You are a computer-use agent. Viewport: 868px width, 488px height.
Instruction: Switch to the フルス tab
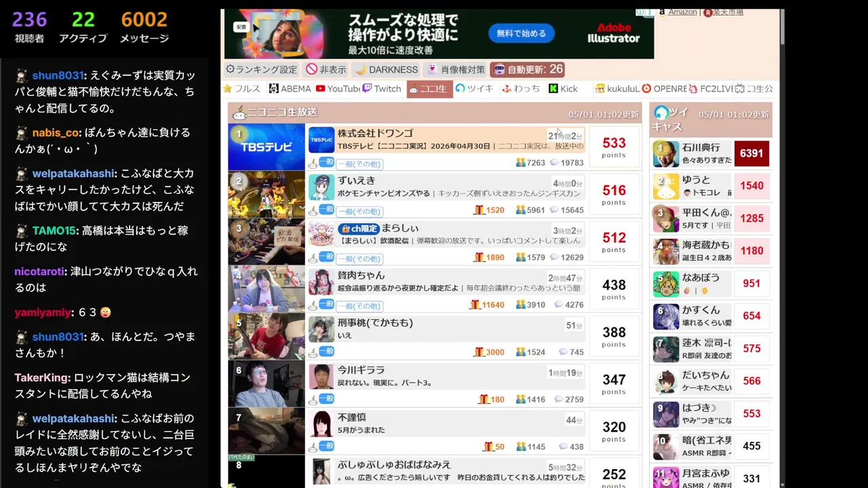[x=242, y=89]
